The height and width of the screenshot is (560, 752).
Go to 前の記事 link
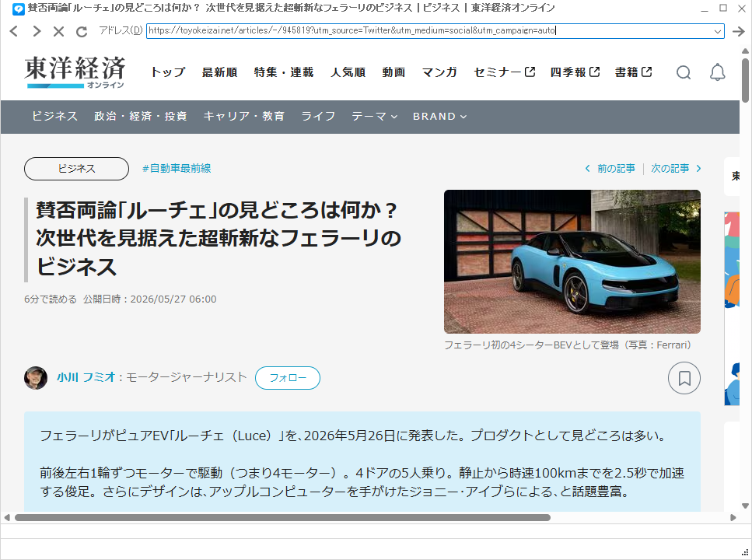click(x=610, y=169)
